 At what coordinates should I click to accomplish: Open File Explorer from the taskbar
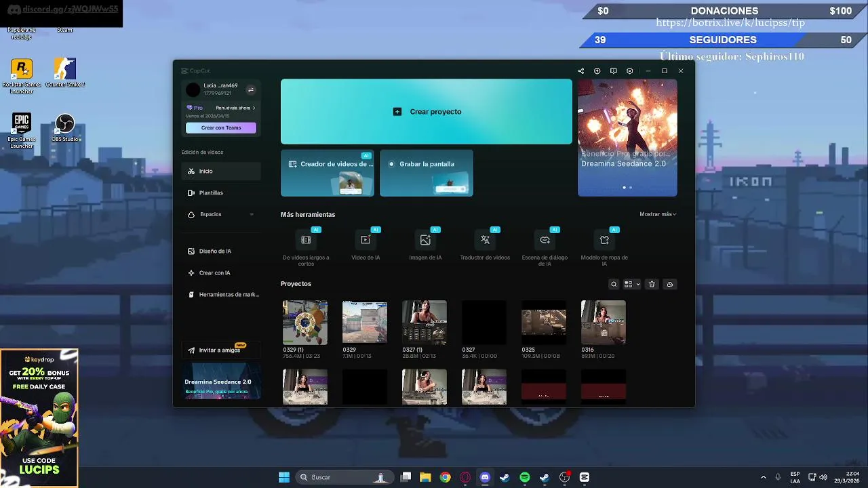point(425,477)
